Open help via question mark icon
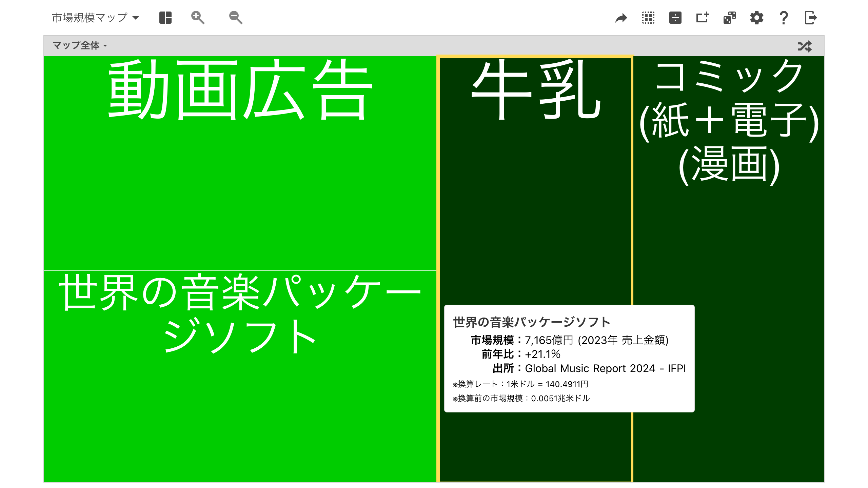This screenshot has width=868, height=488. [x=784, y=18]
